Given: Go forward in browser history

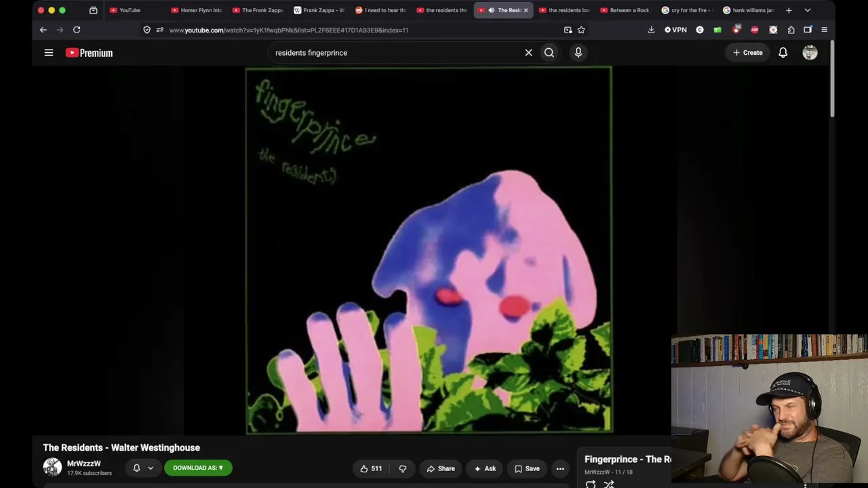Looking at the screenshot, I should coord(60,30).
